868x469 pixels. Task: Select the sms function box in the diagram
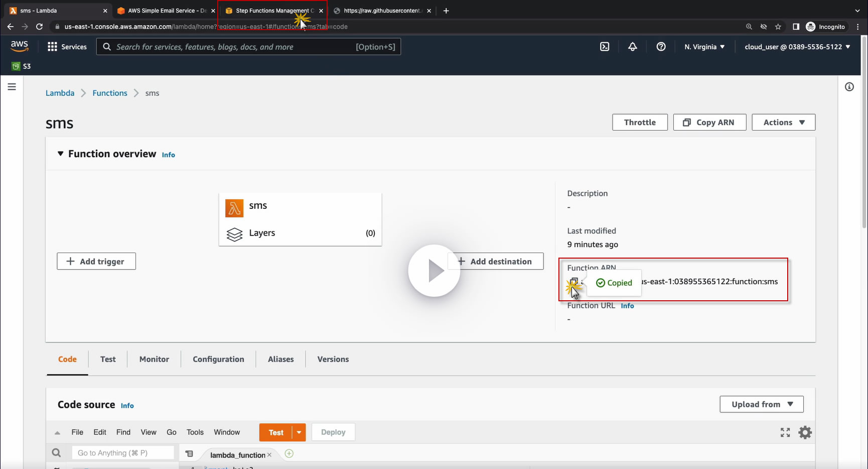(x=300, y=207)
